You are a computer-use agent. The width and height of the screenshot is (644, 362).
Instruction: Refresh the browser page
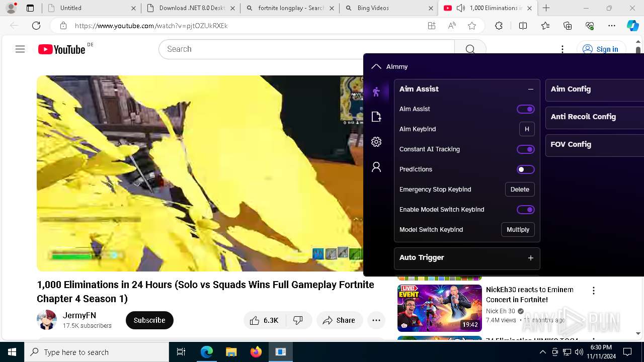click(36, 26)
